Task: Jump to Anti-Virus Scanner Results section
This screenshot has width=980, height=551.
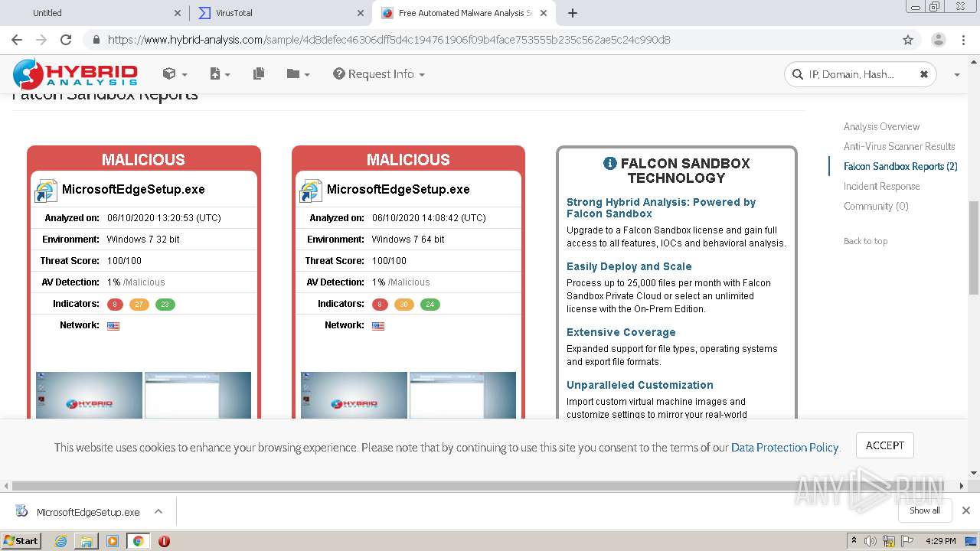Action: (899, 146)
